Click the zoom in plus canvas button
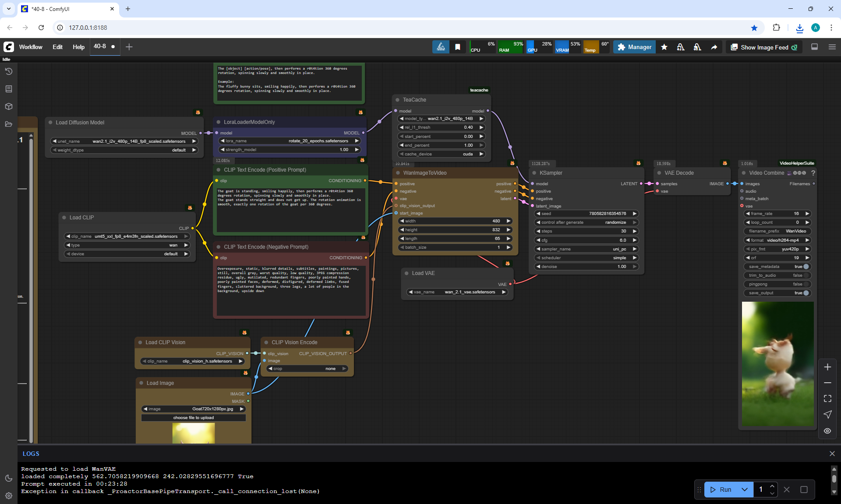This screenshot has width=841, height=504. click(827, 367)
